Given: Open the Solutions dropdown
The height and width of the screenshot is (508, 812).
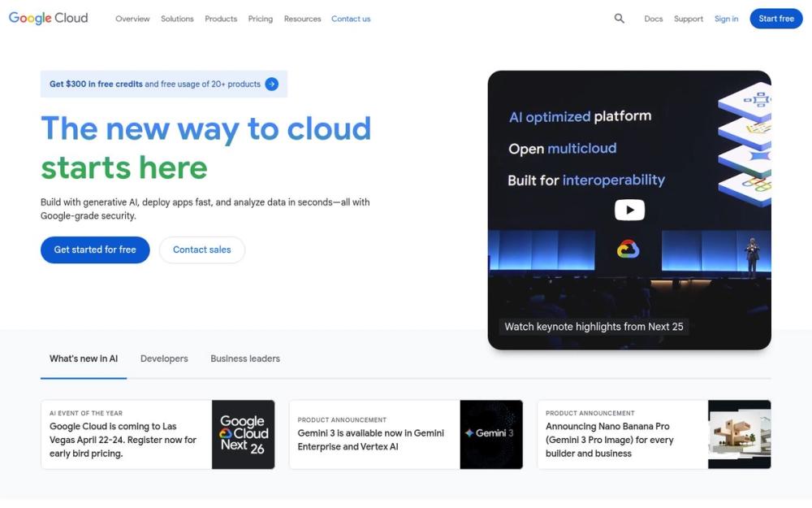Looking at the screenshot, I should [x=177, y=18].
